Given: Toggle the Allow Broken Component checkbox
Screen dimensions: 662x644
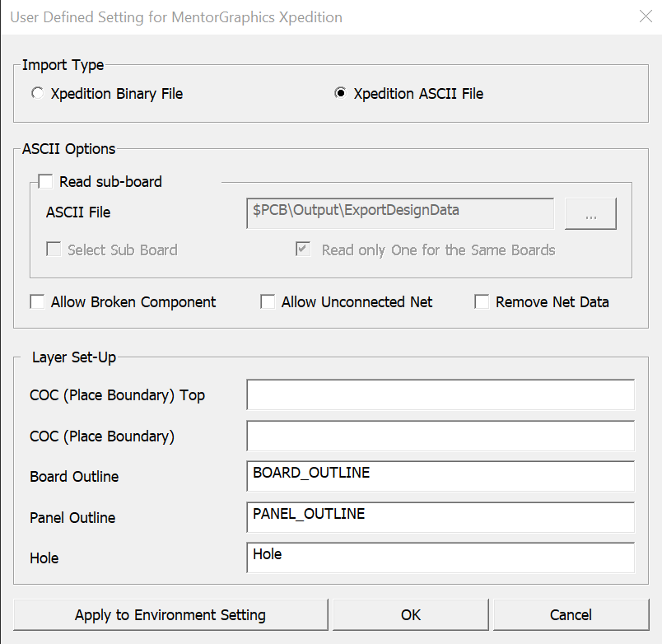Looking at the screenshot, I should coord(38,302).
